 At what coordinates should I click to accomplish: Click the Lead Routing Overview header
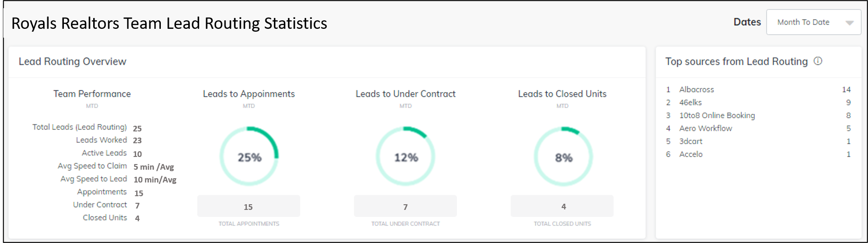[72, 61]
